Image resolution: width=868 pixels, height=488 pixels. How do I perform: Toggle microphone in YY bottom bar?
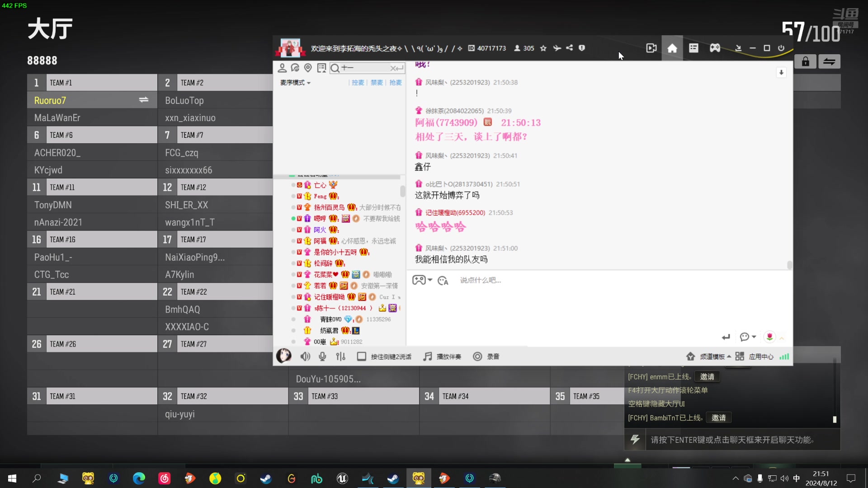[322, 357]
